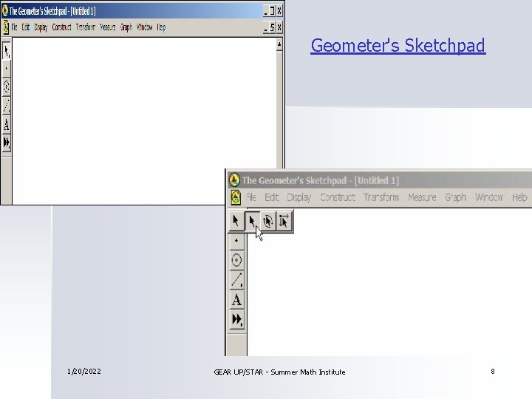Screen dimensions: 532x399
Task: Open the Construct menu in the small Sketchpad window
Action: coord(62,27)
